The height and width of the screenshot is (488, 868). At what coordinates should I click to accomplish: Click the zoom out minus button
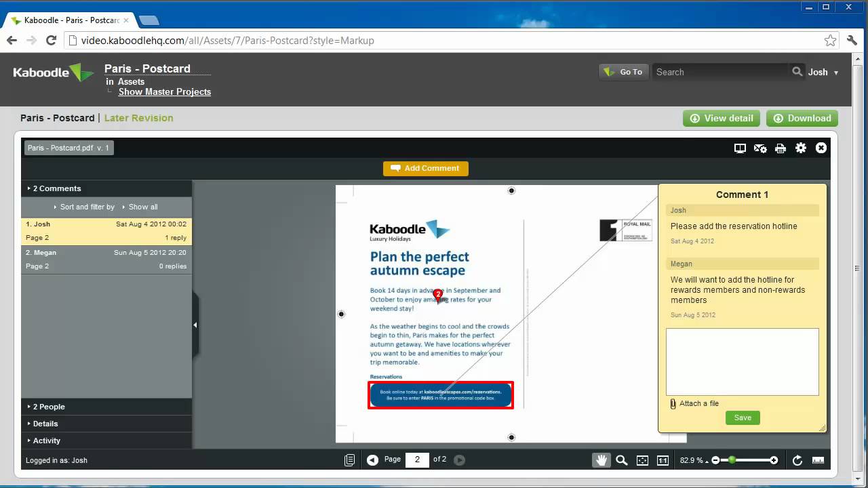(x=715, y=460)
